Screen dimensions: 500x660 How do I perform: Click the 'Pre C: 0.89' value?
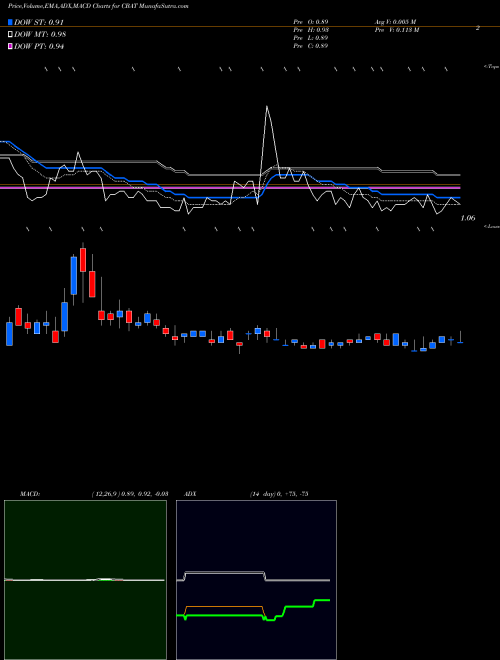click(311, 46)
